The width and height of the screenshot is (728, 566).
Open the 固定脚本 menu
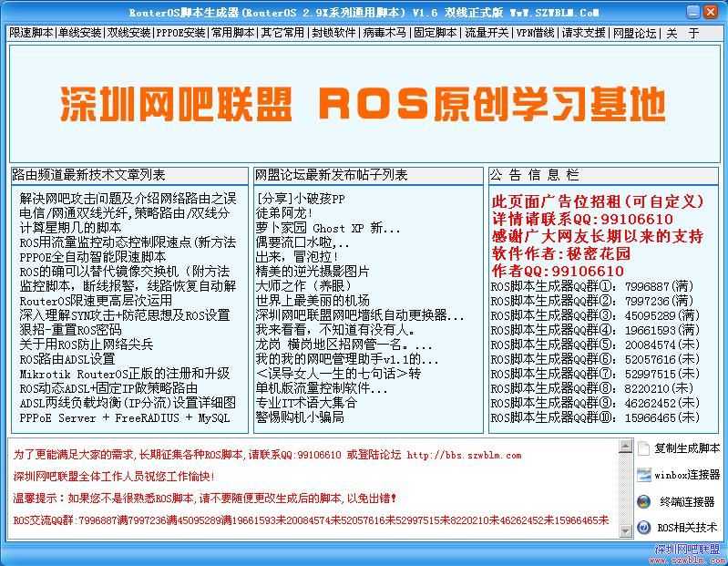(436, 33)
